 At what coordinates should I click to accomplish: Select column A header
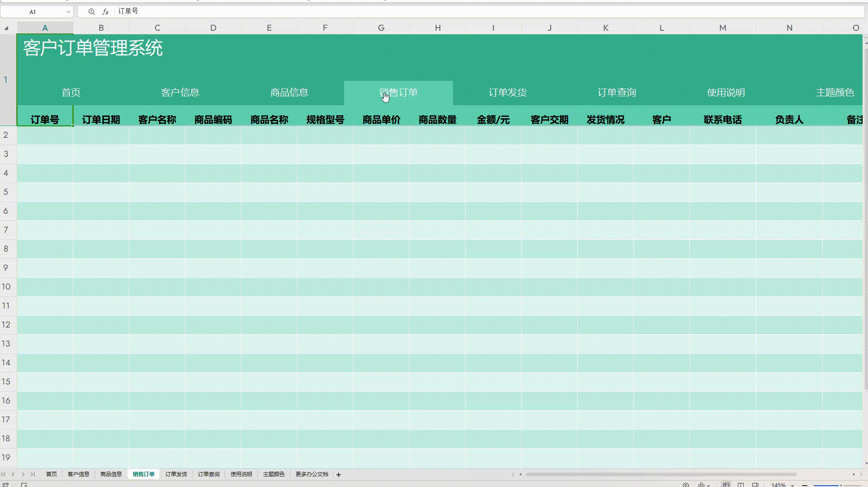[x=45, y=28]
